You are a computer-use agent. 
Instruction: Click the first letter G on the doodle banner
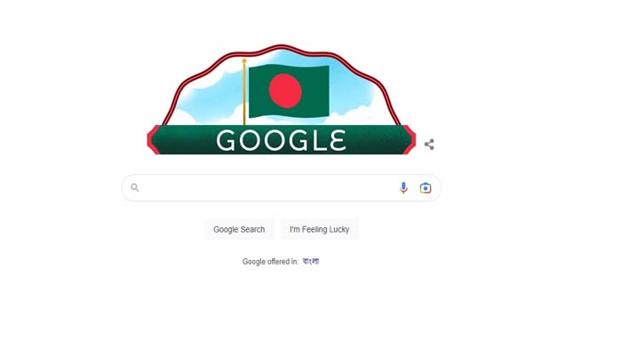pos(227,141)
